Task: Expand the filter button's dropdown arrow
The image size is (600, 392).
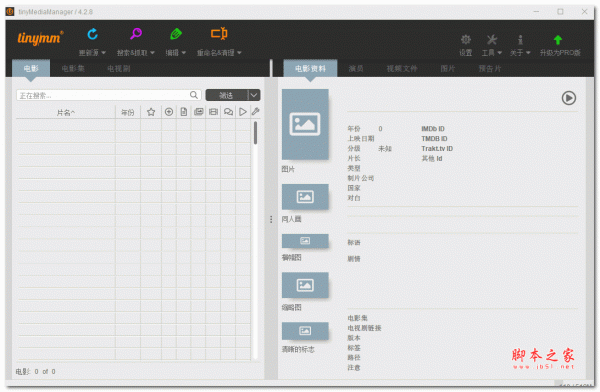Action: (x=254, y=95)
